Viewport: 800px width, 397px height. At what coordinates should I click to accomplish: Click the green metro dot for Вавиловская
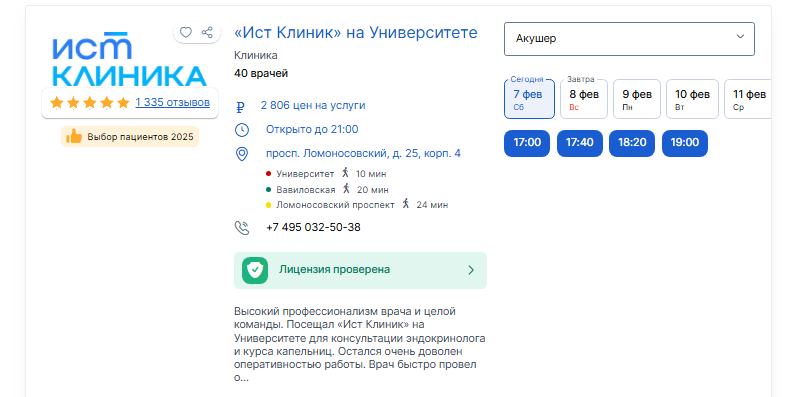268,190
